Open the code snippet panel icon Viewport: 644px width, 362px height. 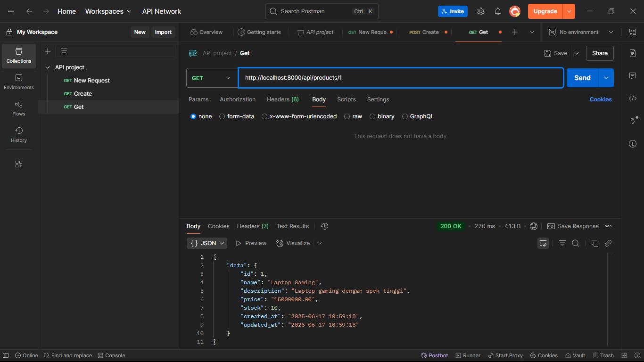coord(633,99)
